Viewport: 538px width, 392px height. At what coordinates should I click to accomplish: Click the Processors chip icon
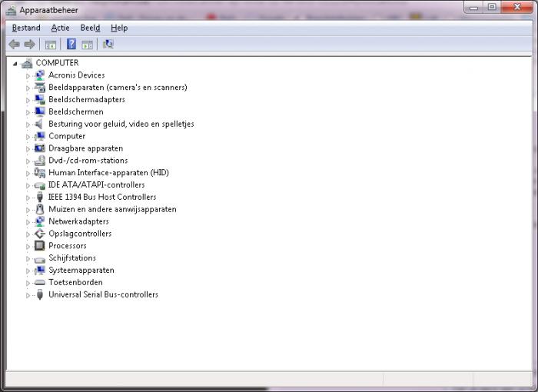pos(40,246)
